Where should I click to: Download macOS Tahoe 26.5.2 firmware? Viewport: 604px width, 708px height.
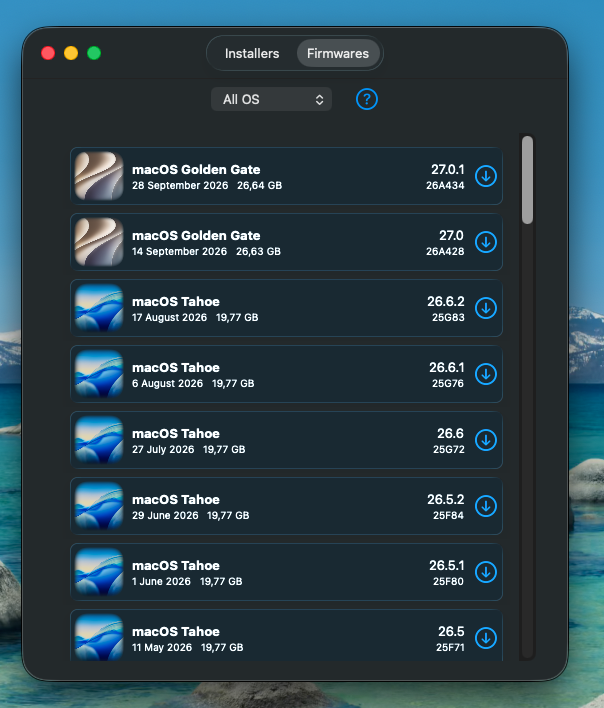click(x=486, y=506)
